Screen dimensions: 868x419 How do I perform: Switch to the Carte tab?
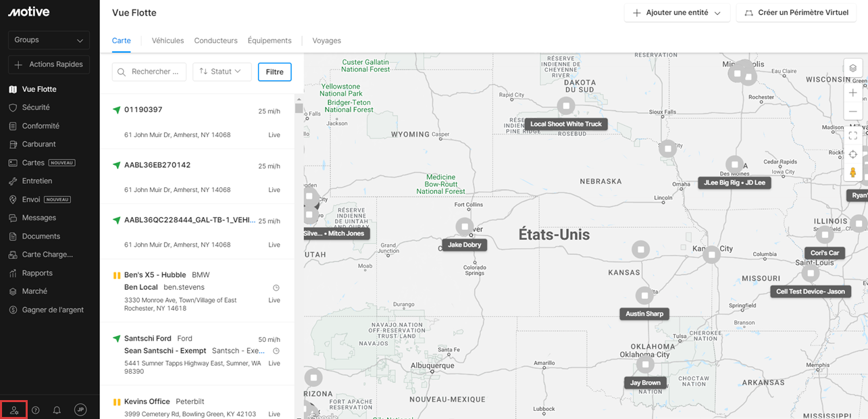pyautogui.click(x=122, y=41)
